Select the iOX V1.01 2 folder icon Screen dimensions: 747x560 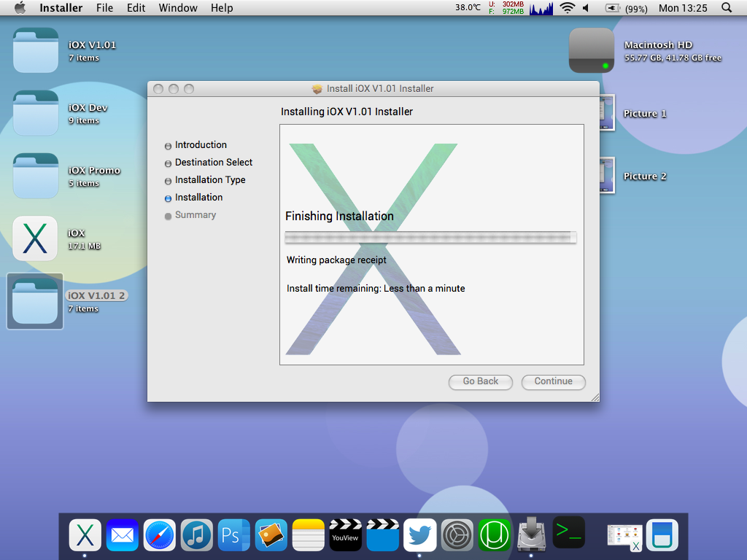[35, 301]
